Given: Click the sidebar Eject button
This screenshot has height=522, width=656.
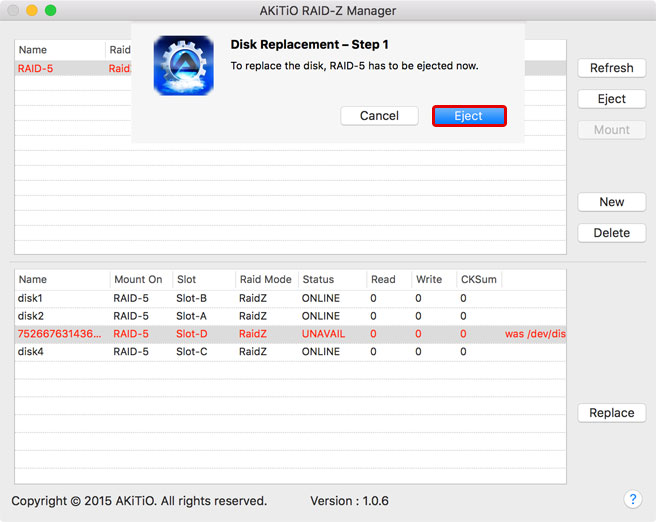Looking at the screenshot, I should (x=611, y=99).
